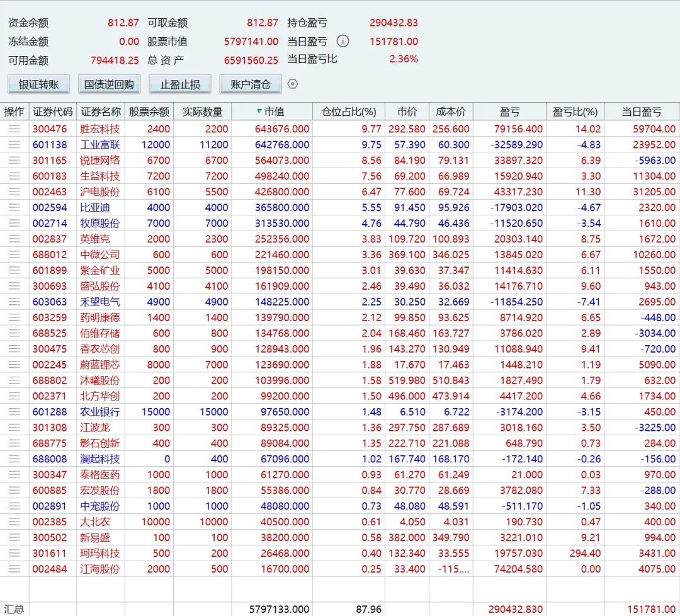The width and height of the screenshot is (680, 616).
Task: Sort by the 仓位占比(%) column header
Action: coord(349,111)
